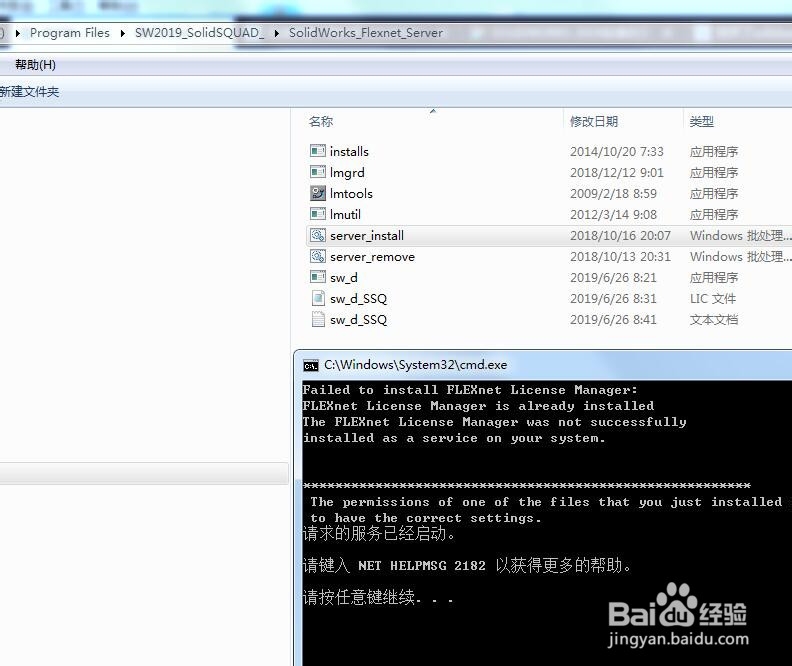Click the cmd.exe window title text
Viewport: 792px width, 666px height.
click(415, 365)
